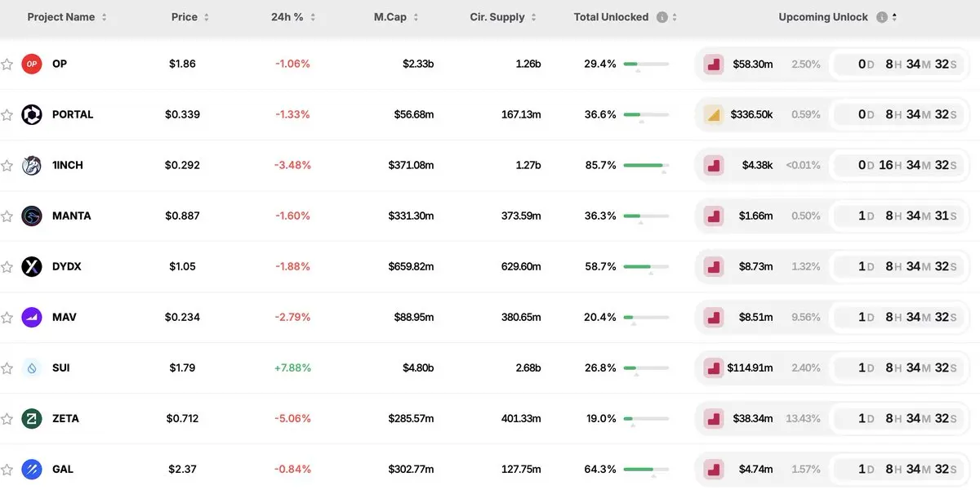Click PORTAL unlock amount $336.50k

coord(751,114)
